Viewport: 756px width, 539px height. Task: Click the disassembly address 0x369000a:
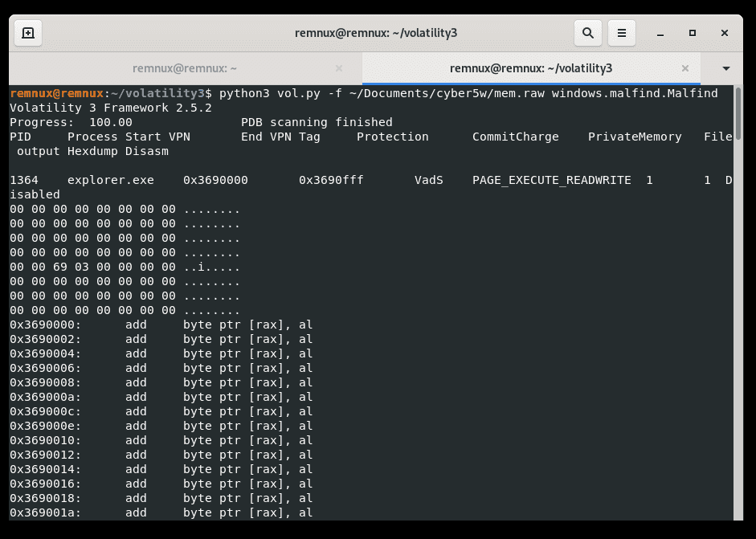(x=46, y=397)
